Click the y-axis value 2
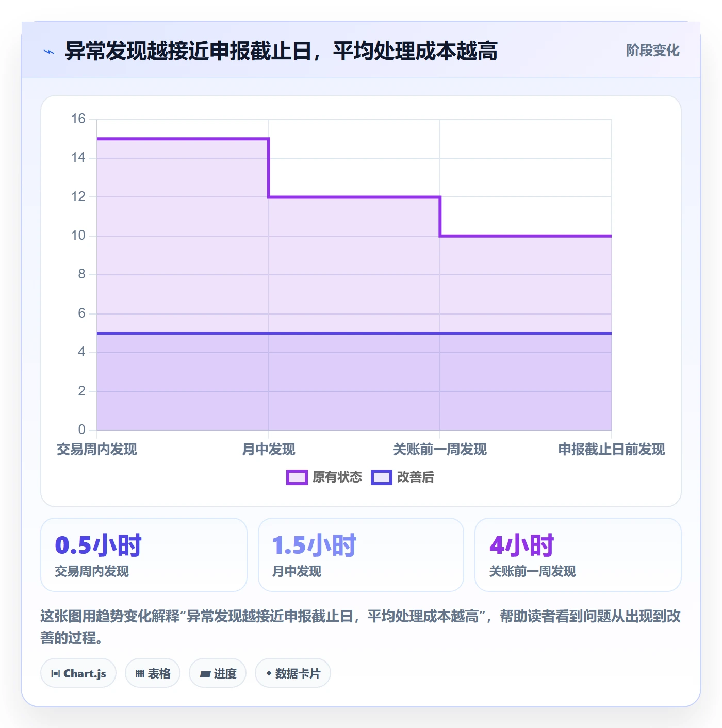This screenshot has width=722, height=728. pos(82,391)
